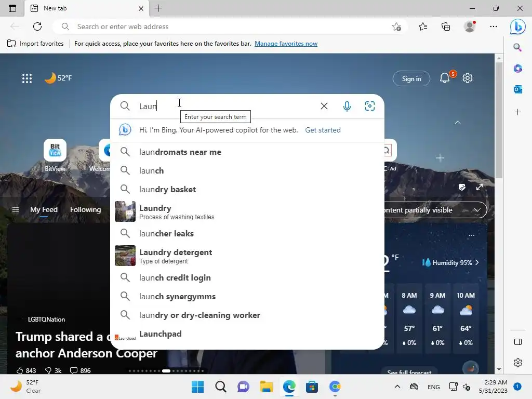
Task: Click See full forecast button
Action: tap(409, 371)
